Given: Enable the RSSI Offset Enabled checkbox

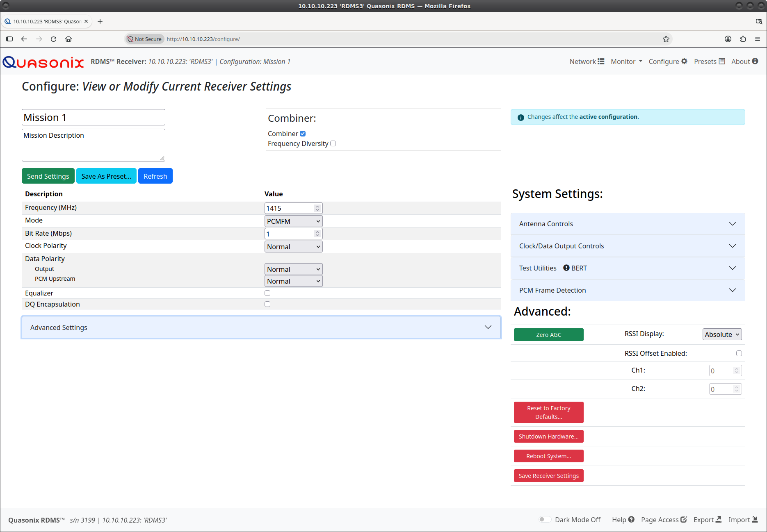Looking at the screenshot, I should [x=739, y=353].
